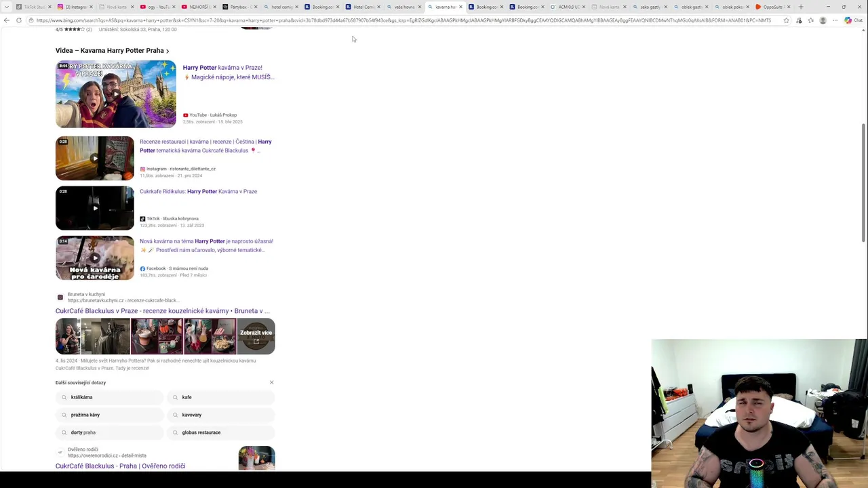Click the page vertical scrollbar thumb
The height and width of the screenshot is (488, 868).
tap(863, 182)
